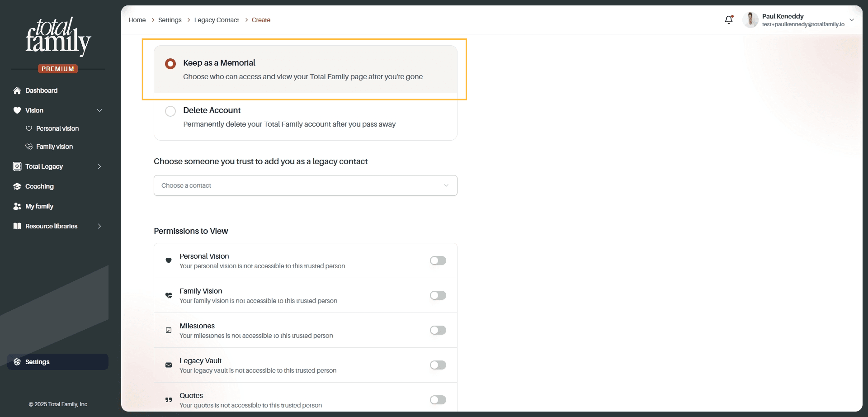
Task: Open the Personal vision sidebar item
Action: pos(57,128)
